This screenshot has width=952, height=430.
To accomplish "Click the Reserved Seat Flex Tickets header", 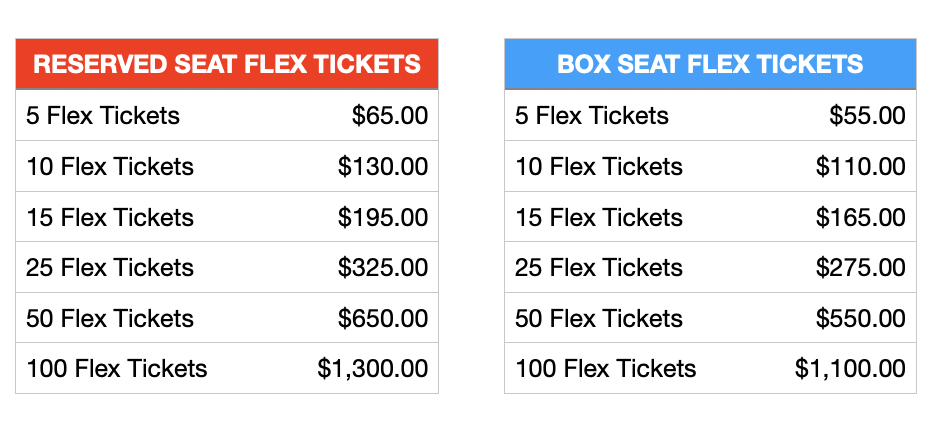I will click(x=226, y=64).
